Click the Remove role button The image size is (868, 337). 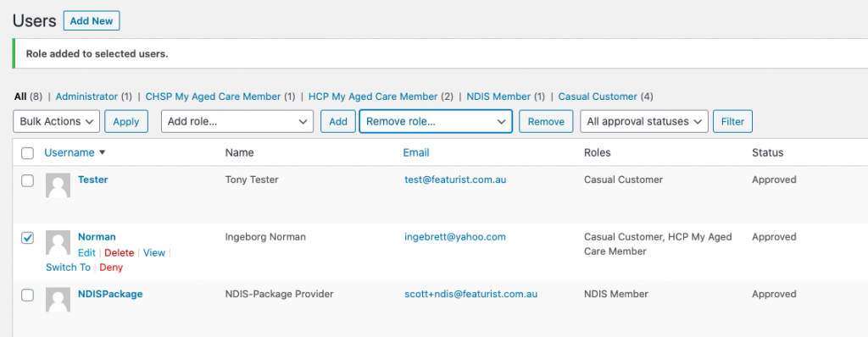[546, 122]
